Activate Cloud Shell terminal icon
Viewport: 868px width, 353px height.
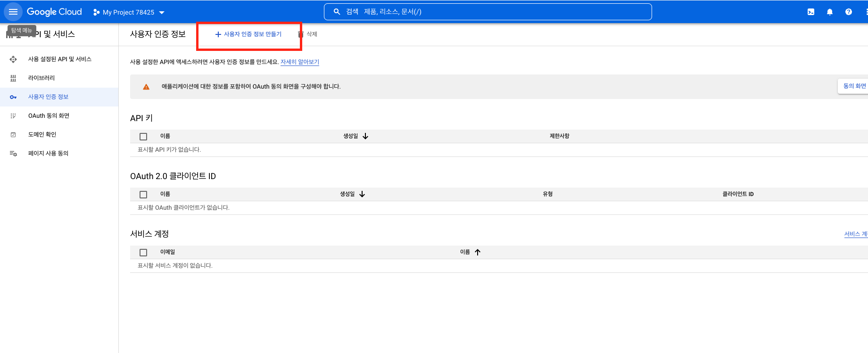(x=810, y=12)
